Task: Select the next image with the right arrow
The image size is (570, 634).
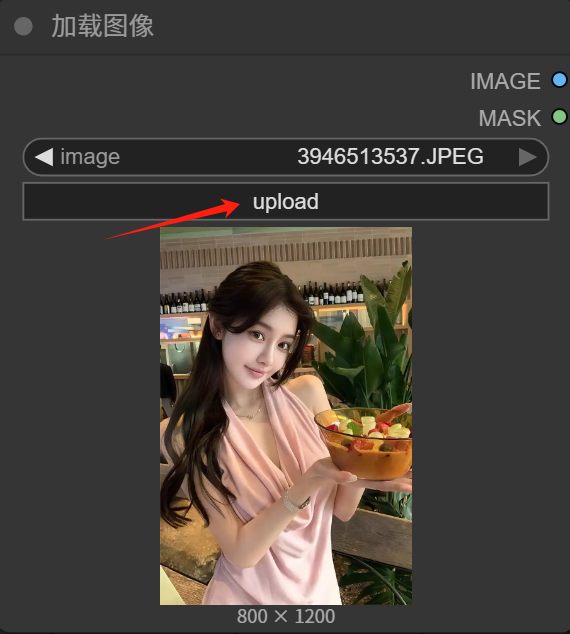Action: [x=528, y=157]
